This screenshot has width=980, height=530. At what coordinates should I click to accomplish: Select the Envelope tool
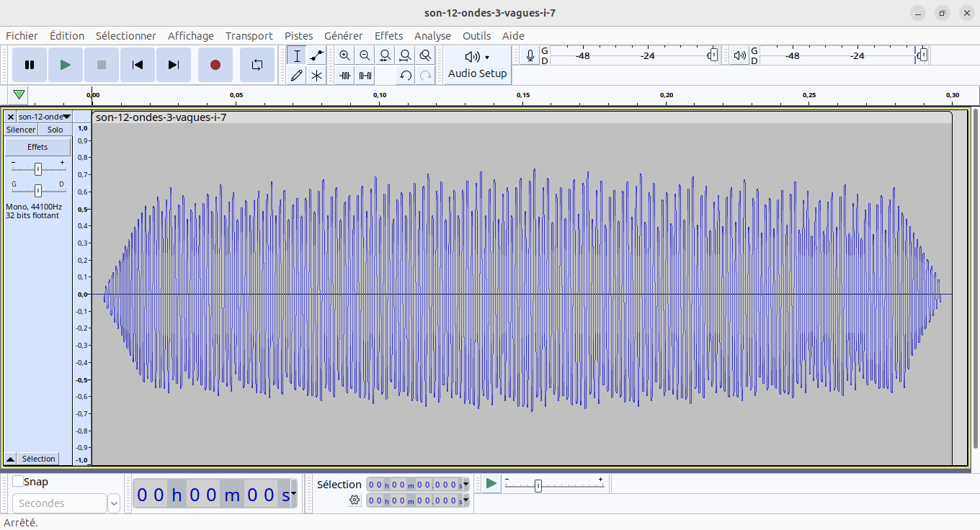coord(316,55)
